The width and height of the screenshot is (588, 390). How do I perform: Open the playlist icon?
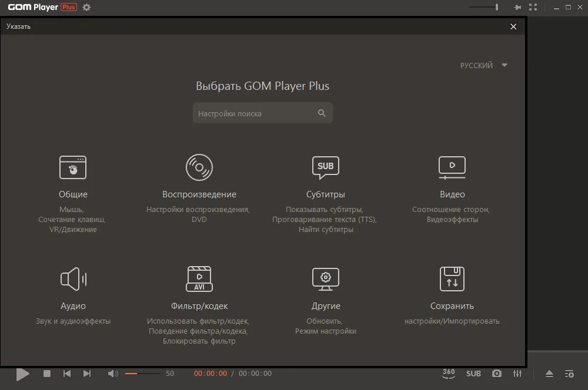(569, 374)
